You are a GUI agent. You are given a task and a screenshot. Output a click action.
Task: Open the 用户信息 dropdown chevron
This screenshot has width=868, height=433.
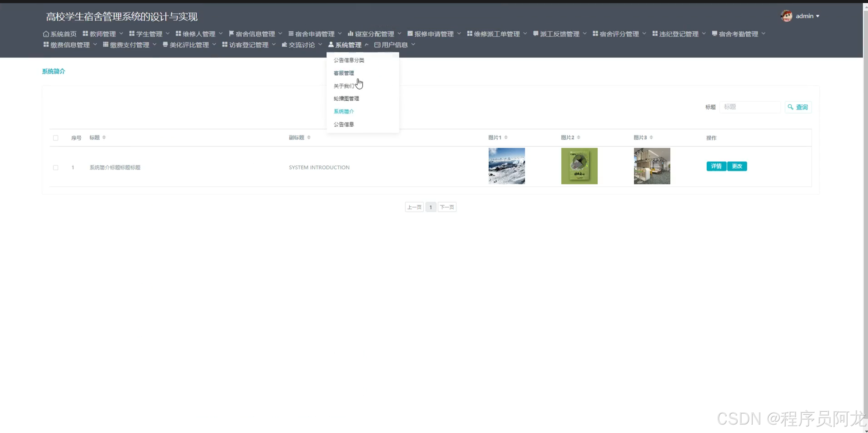(413, 44)
